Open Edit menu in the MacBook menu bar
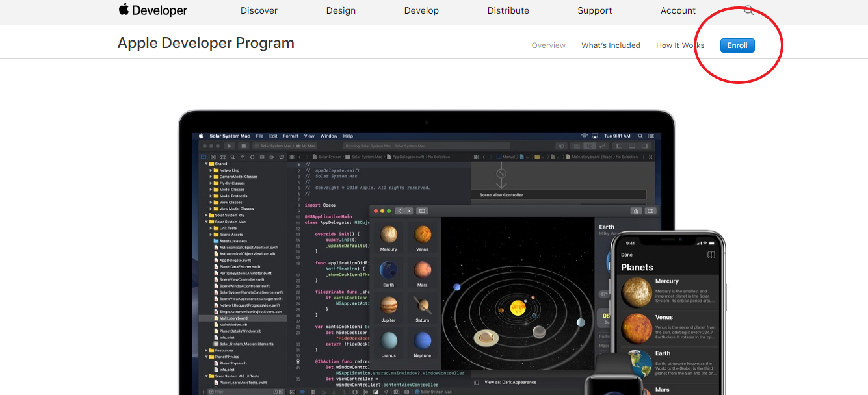Image resolution: width=868 pixels, height=395 pixels. (x=273, y=136)
